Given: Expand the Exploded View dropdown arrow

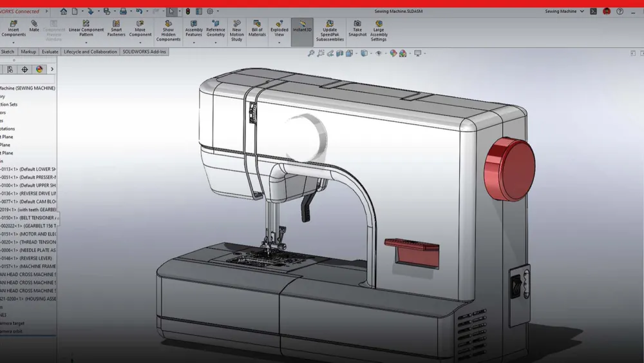Looking at the screenshot, I should coord(279,43).
